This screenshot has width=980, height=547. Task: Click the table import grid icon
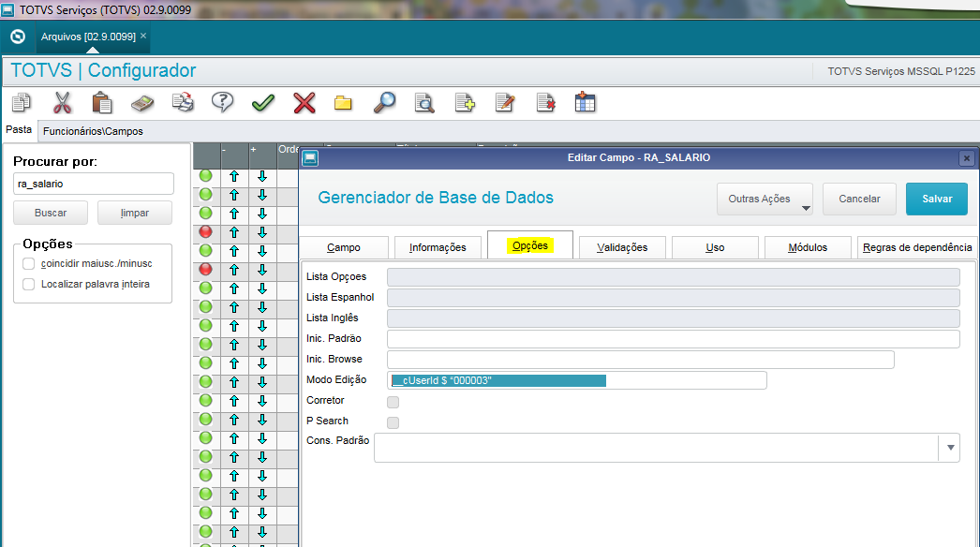pyautogui.click(x=585, y=102)
